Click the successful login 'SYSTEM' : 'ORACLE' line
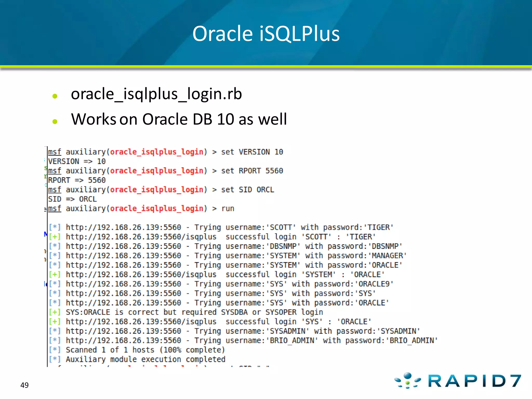This screenshot has height=399, width=532. pos(217,275)
